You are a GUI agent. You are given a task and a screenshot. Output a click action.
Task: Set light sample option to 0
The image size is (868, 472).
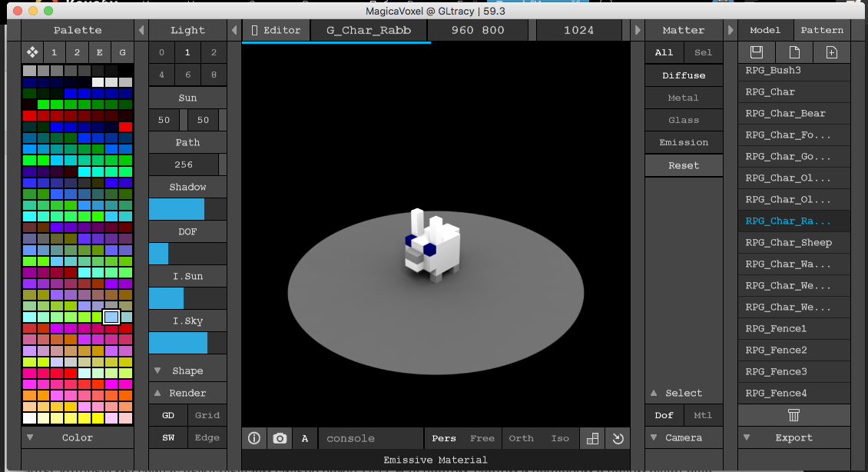click(x=161, y=52)
